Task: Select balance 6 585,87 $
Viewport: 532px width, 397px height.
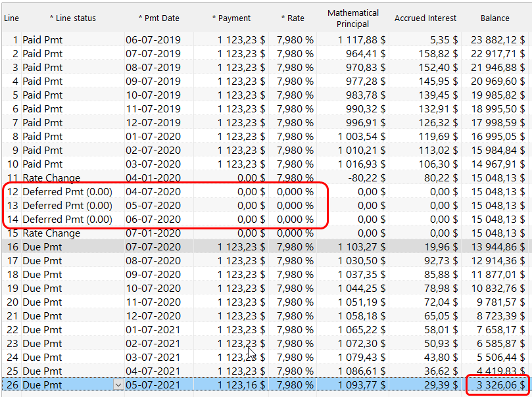Action: pos(501,344)
